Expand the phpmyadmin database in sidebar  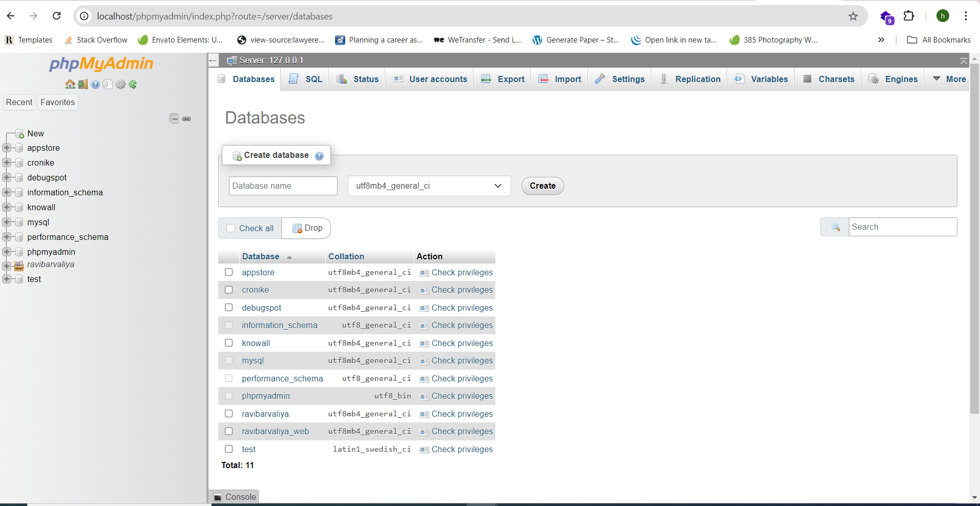click(6, 252)
